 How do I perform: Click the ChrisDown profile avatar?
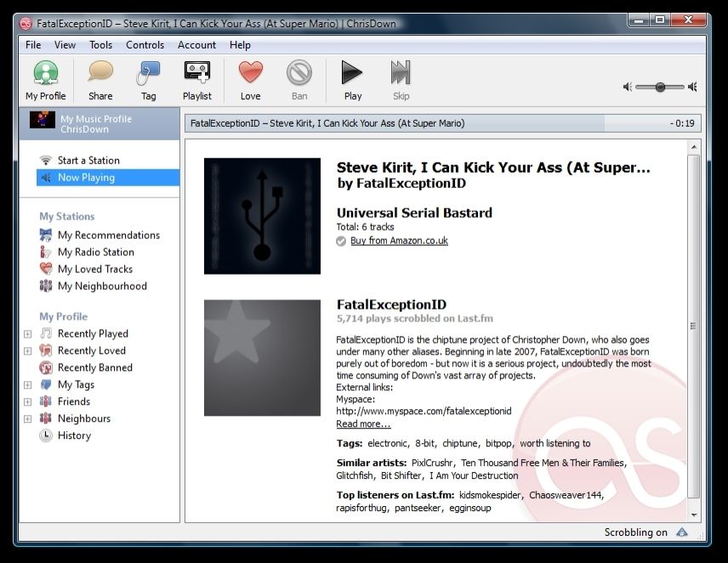point(43,120)
